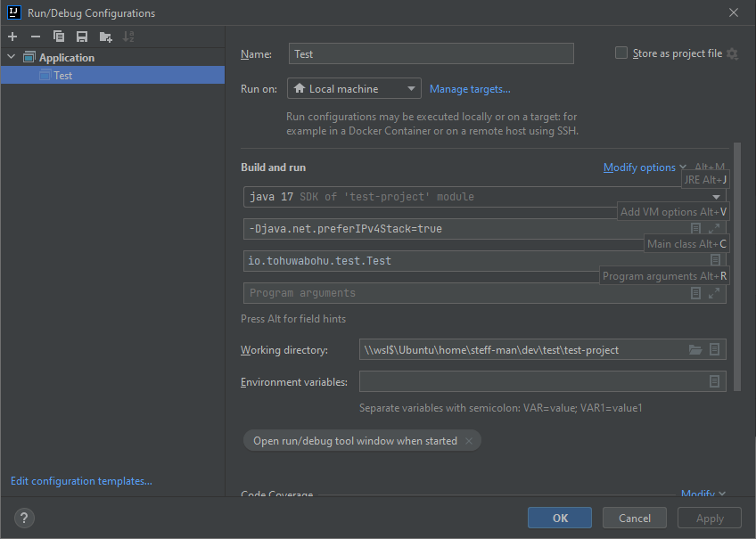Click the Add New Configuration plus icon
The height and width of the screenshot is (539, 756).
click(x=12, y=37)
